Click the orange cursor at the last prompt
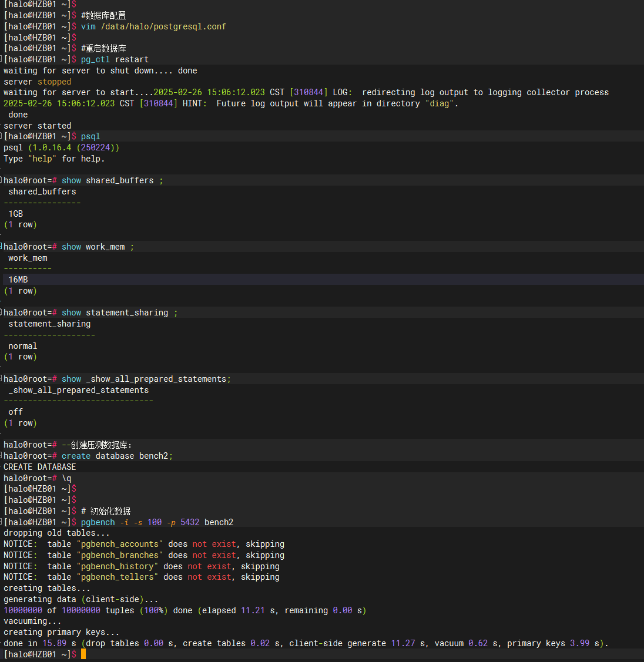The width and height of the screenshot is (644, 662). [x=83, y=654]
